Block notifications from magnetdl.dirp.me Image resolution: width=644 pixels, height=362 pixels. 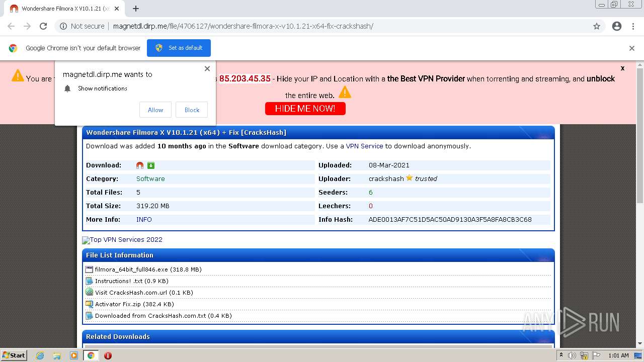coord(192,110)
